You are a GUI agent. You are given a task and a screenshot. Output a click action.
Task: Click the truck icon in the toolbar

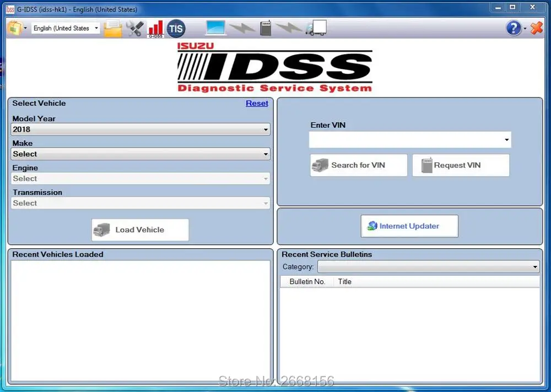click(316, 28)
